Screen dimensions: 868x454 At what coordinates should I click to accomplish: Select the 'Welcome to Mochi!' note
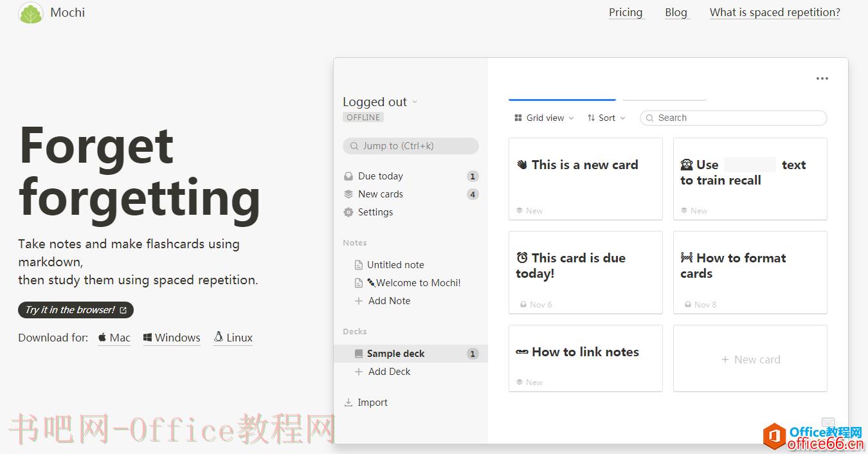(414, 283)
